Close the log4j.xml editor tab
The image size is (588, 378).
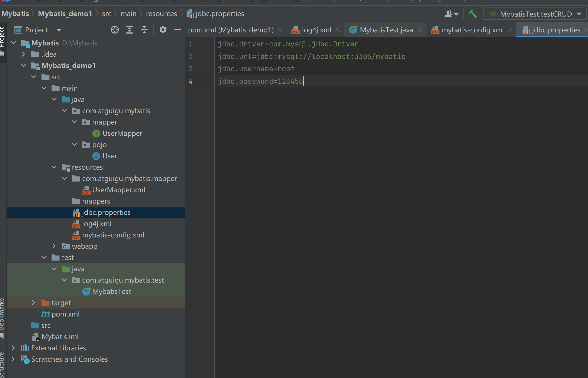pyautogui.click(x=338, y=30)
